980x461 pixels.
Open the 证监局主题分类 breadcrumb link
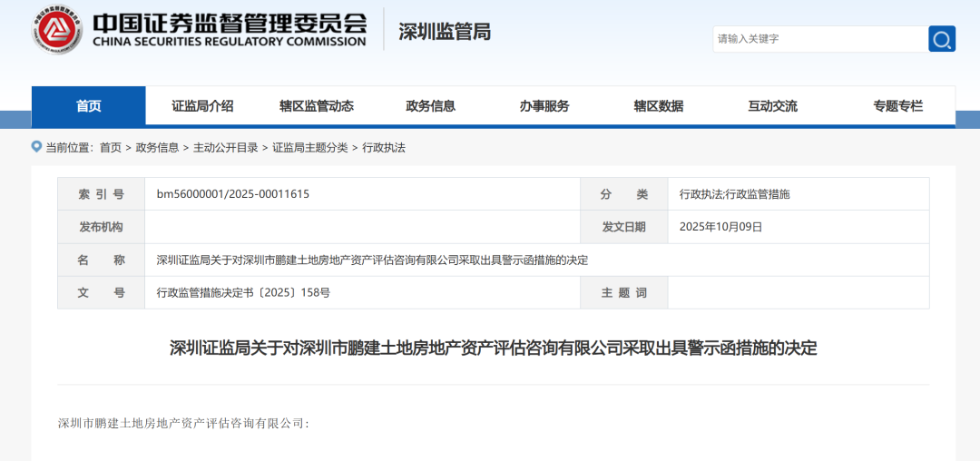[x=310, y=148]
